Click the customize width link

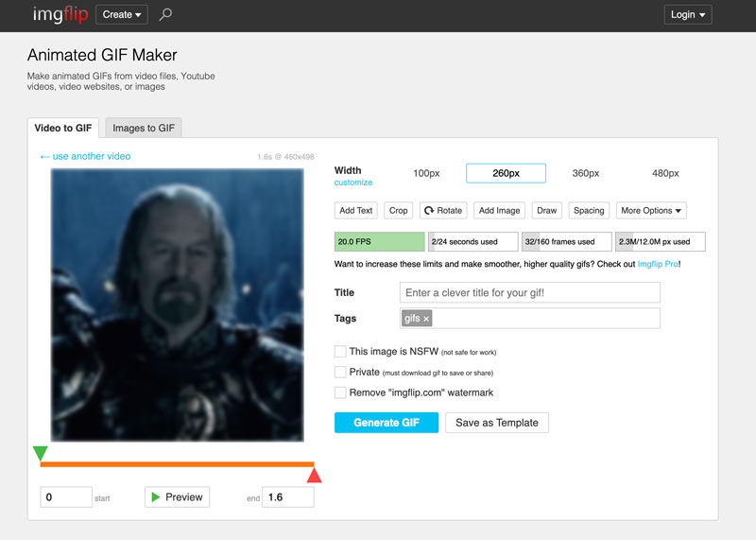(x=352, y=183)
